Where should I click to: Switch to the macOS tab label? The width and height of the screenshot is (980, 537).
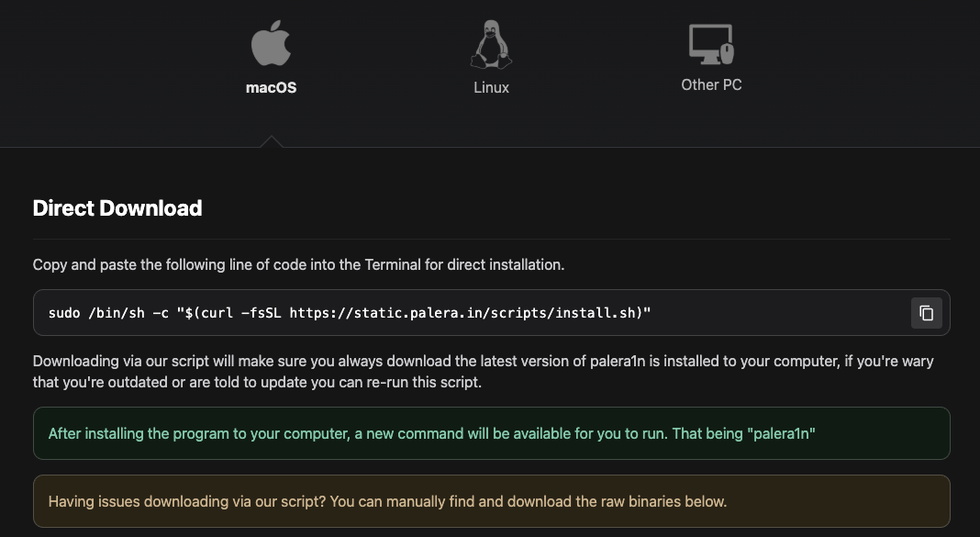click(x=271, y=87)
